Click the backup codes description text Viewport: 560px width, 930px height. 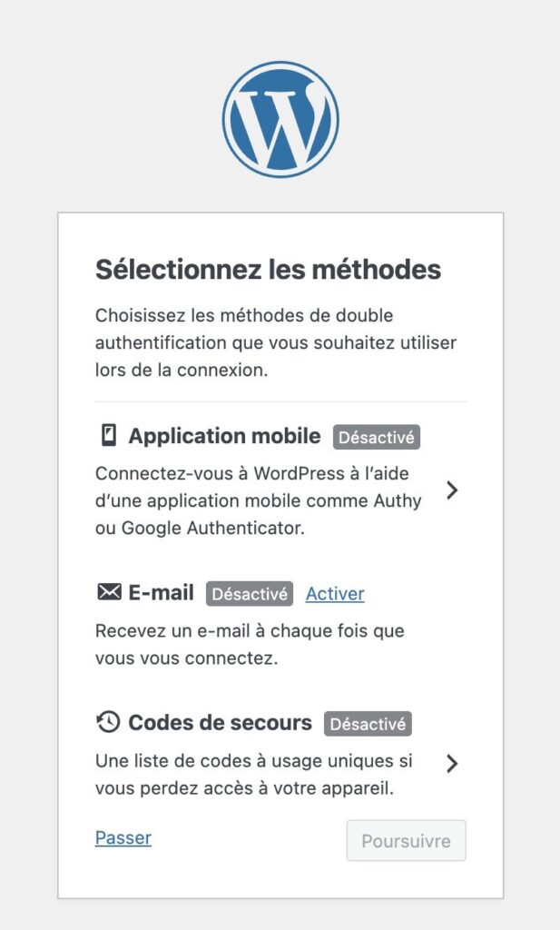pyautogui.click(x=253, y=775)
